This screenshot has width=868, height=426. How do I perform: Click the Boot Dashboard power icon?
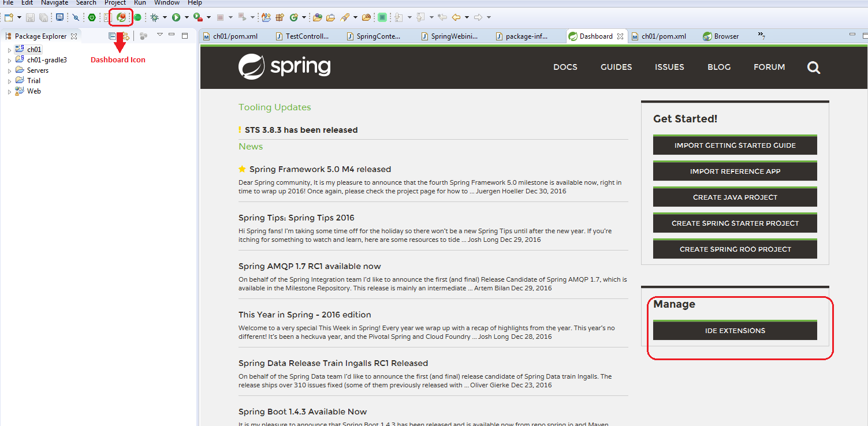pyautogui.click(x=92, y=17)
